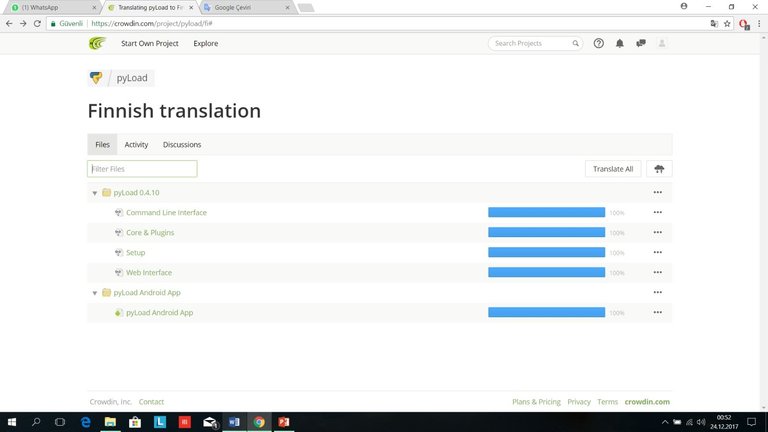Open the Web Interface file link
Viewport: 768px width, 432px height.
pyautogui.click(x=149, y=272)
